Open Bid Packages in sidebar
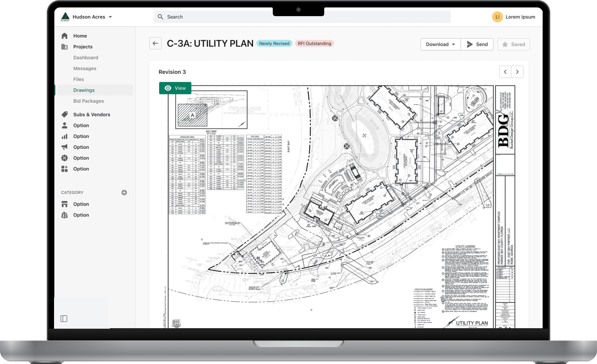 (88, 101)
